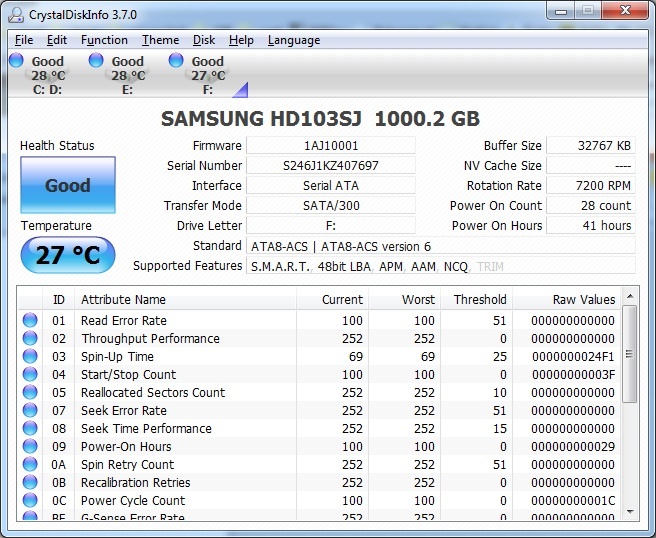Select the F: disk status orb
This screenshot has width=656, height=538.
tap(176, 60)
